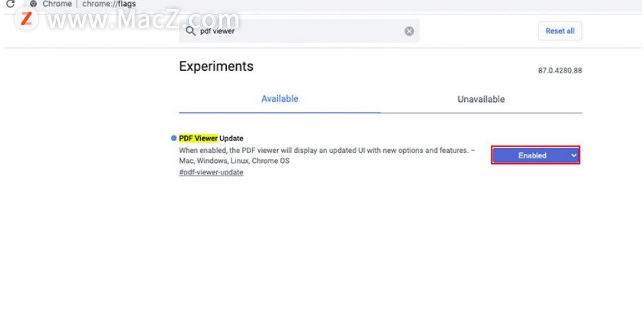Click the blue dot beside PDF Viewer Update
The image size is (644, 310).
tap(174, 138)
